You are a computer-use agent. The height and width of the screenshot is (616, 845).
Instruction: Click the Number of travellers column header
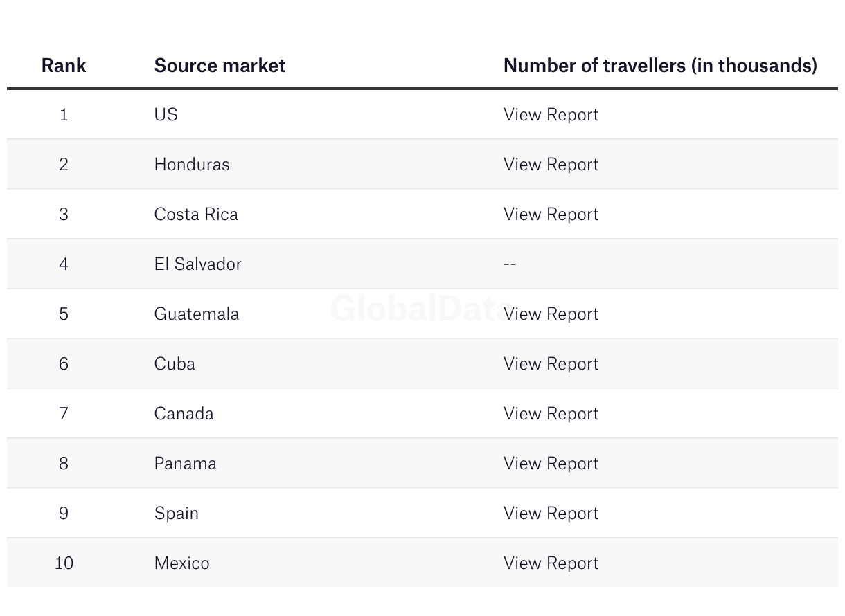pos(660,65)
